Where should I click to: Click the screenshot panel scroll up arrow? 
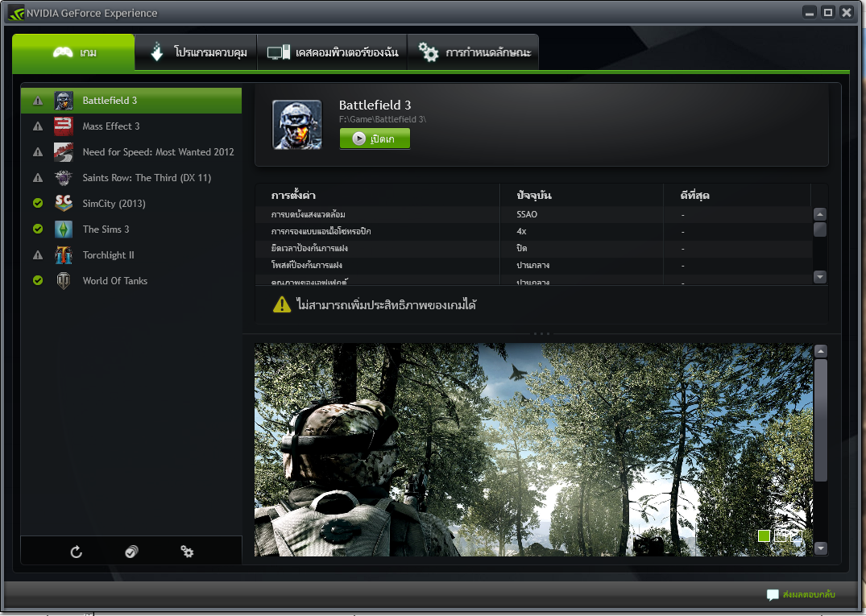[821, 351]
